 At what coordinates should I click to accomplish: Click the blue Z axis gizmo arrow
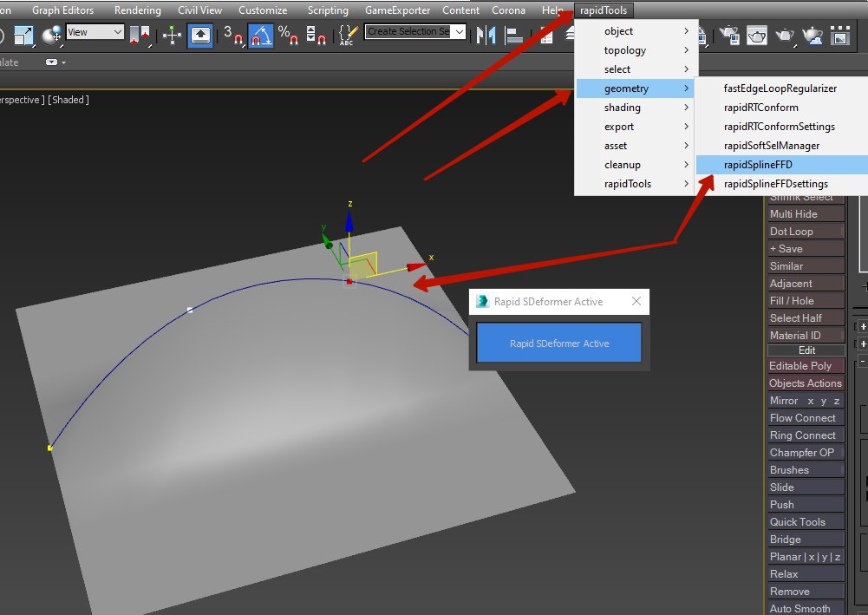(349, 220)
